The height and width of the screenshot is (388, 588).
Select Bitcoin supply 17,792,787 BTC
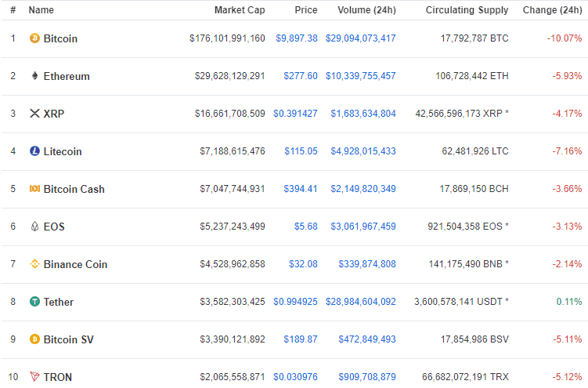point(474,38)
